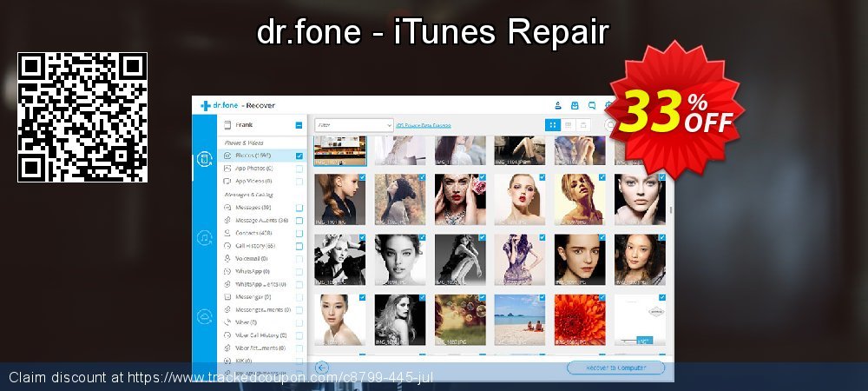Toggle the Frank device select-all checkbox

[x=299, y=125]
